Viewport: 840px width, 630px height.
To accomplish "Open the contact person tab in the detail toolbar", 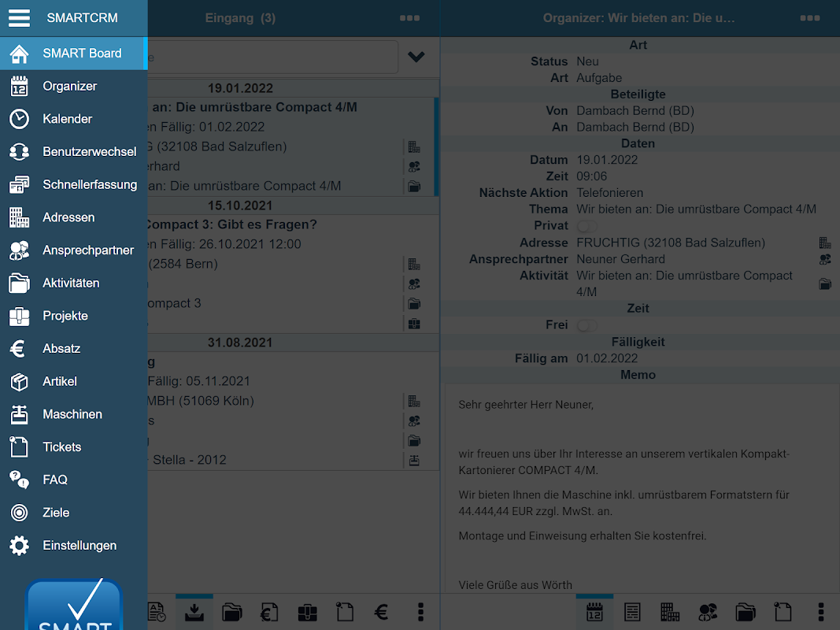I will [708, 612].
